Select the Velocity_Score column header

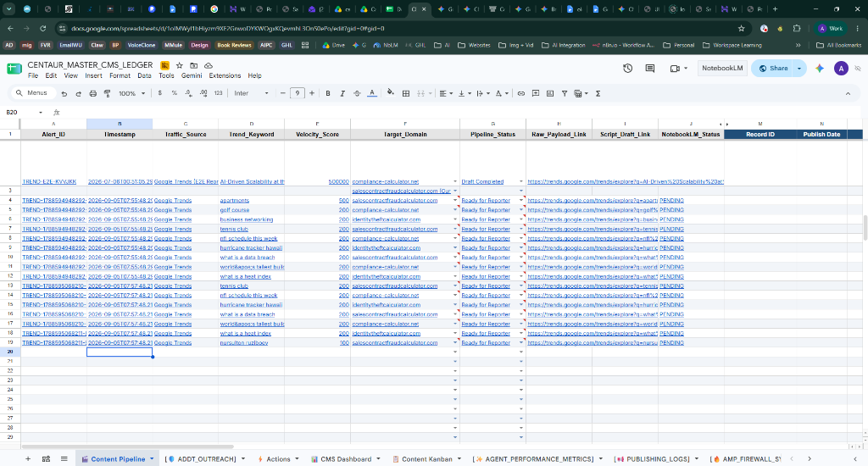pos(317,134)
